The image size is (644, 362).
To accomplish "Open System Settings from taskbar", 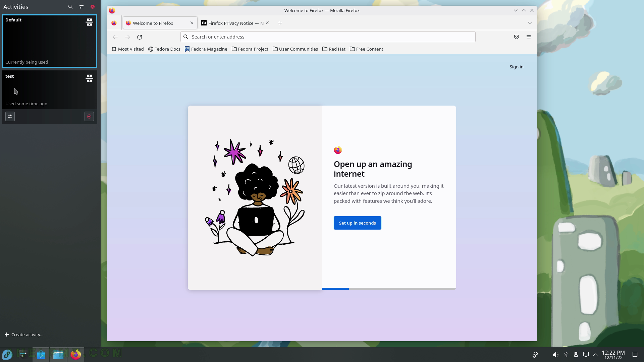I will point(23,354).
